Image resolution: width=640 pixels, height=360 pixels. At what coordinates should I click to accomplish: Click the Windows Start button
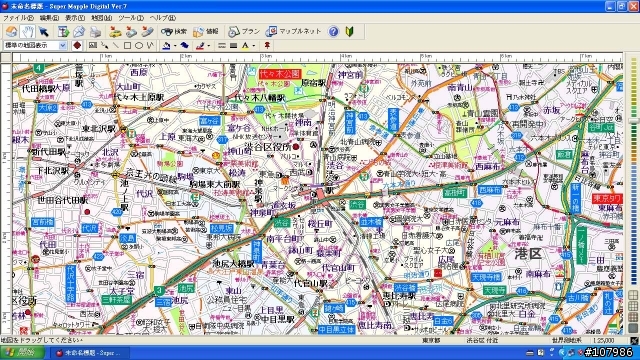point(22,353)
